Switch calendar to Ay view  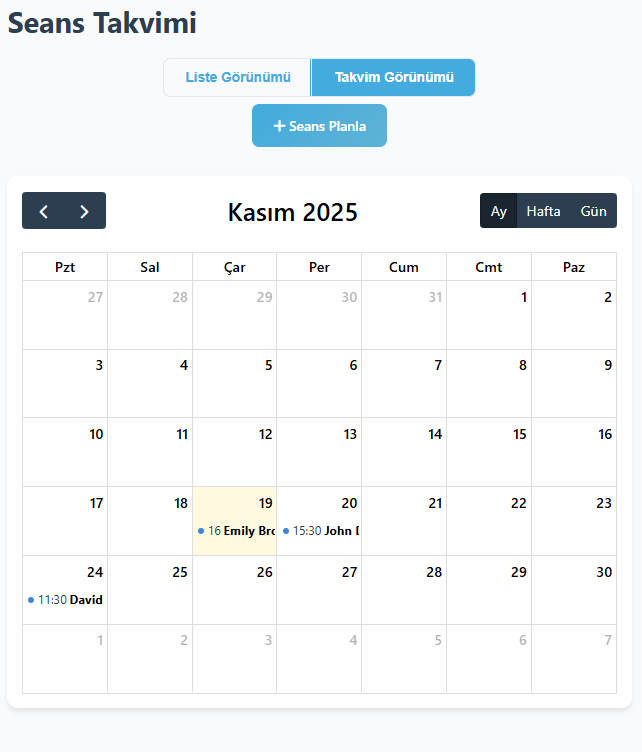(499, 211)
